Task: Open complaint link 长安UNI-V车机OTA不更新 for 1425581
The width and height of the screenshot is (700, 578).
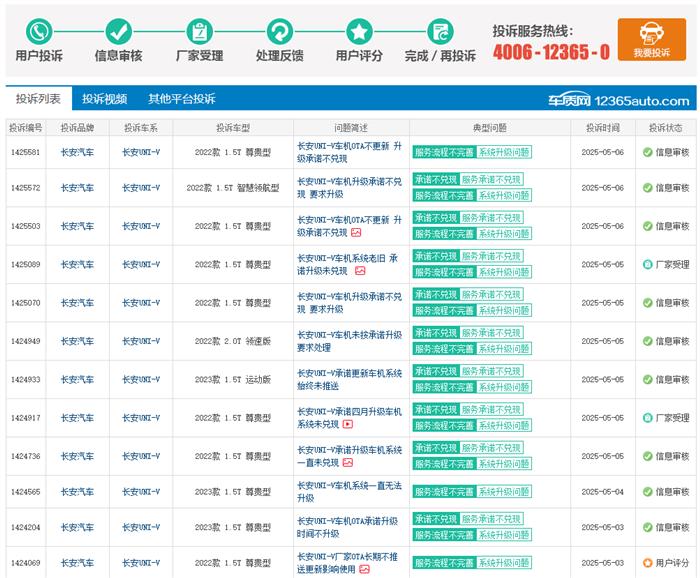Action: pyautogui.click(x=350, y=152)
